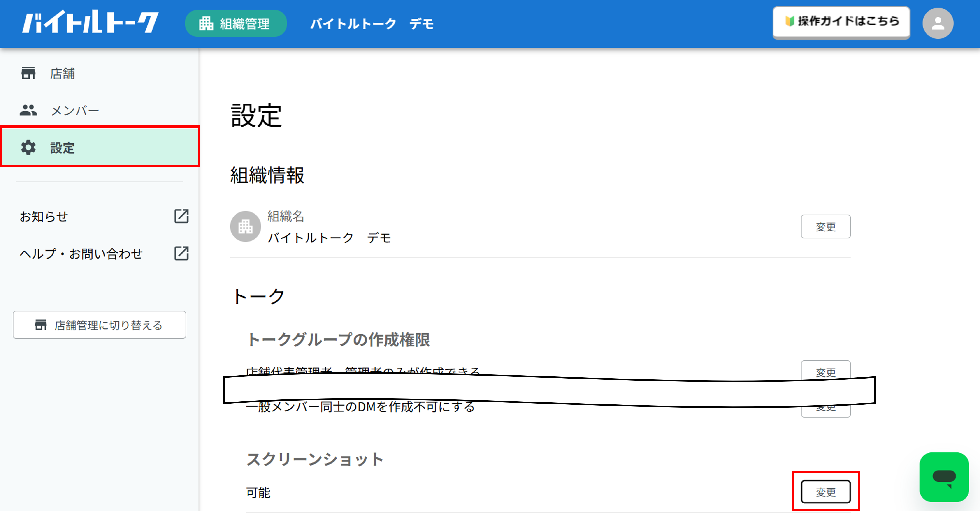Click the gear icon beside 設定

(x=28, y=147)
